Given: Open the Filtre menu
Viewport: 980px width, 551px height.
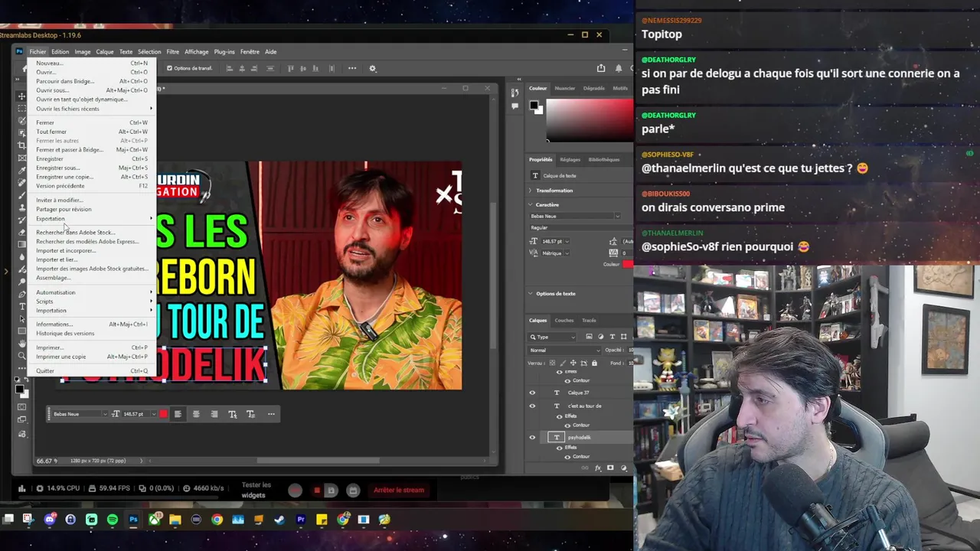Looking at the screenshot, I should pos(173,52).
